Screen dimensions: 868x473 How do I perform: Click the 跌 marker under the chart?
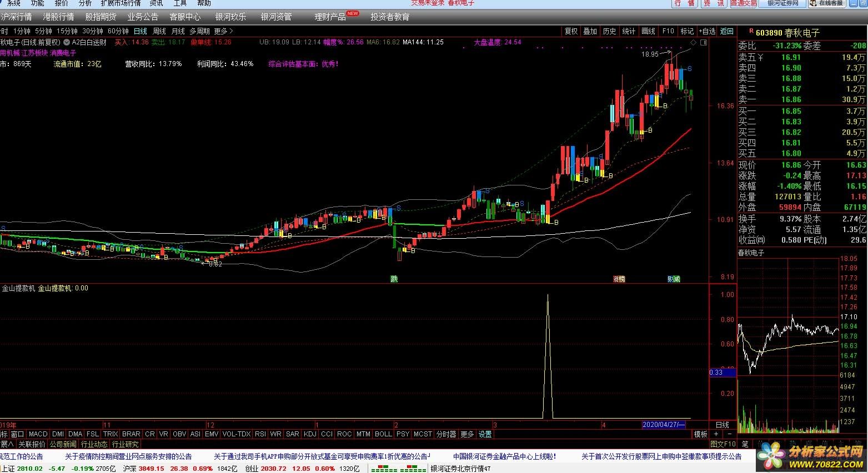394,279
